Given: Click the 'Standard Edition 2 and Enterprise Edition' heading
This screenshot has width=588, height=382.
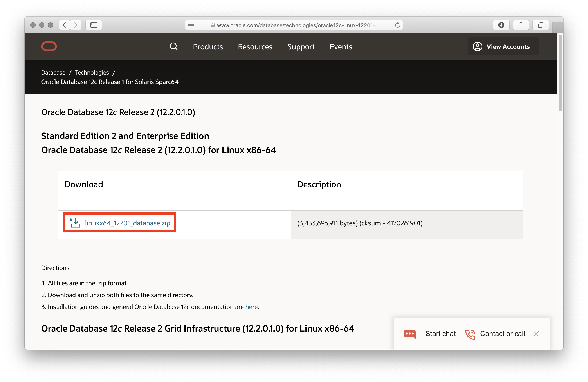Looking at the screenshot, I should [x=125, y=136].
